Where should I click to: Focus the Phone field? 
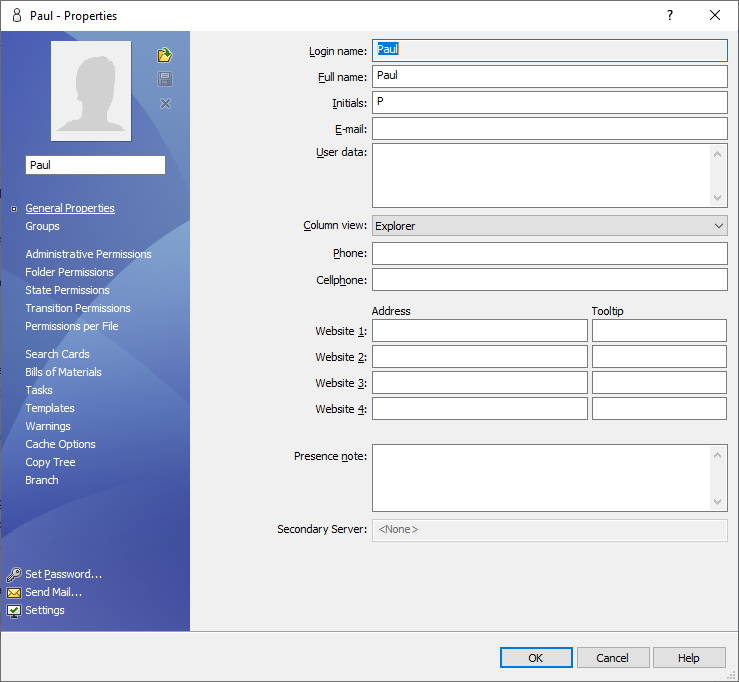point(550,254)
